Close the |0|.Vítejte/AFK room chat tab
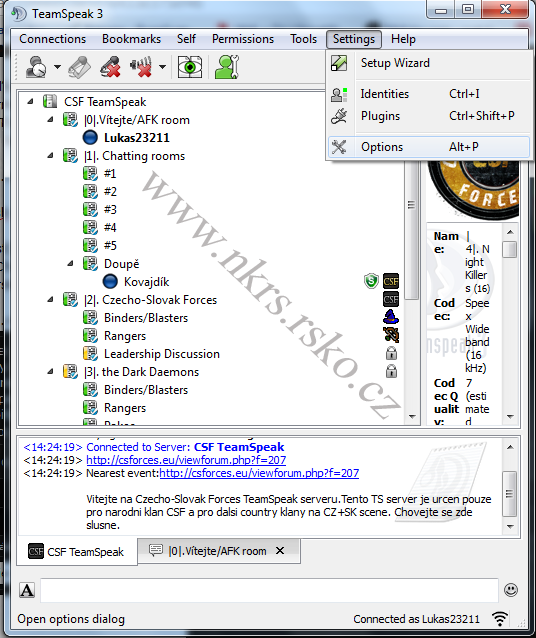The image size is (536, 638). coord(280,551)
